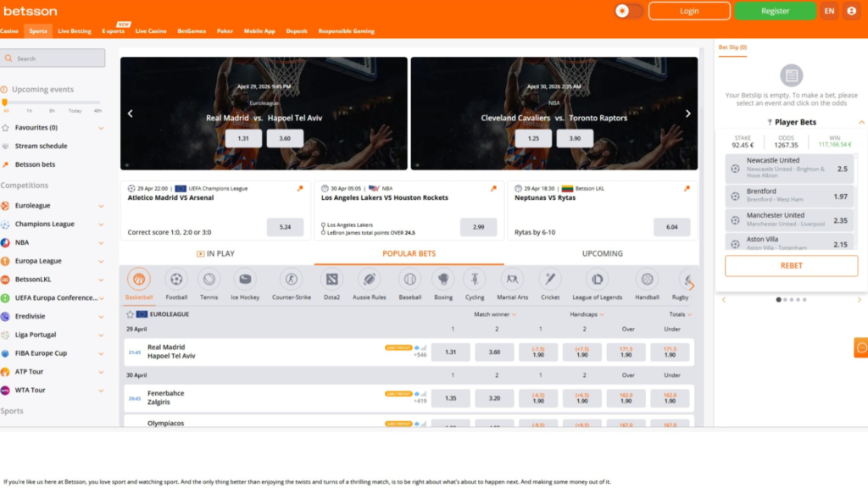
Task: Select the Cycling sport icon
Action: point(475,280)
